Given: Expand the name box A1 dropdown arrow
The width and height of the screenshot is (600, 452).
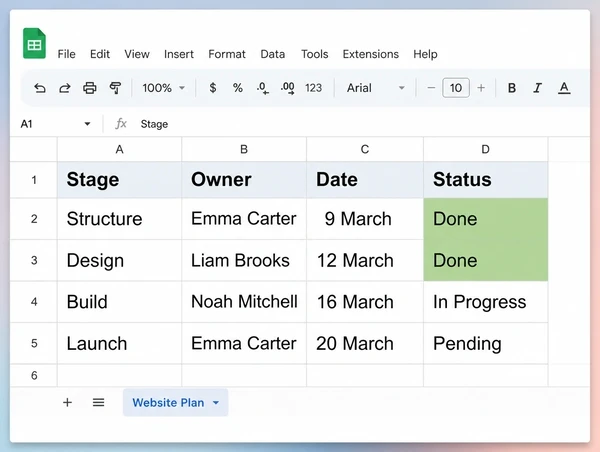Looking at the screenshot, I should click(87, 124).
